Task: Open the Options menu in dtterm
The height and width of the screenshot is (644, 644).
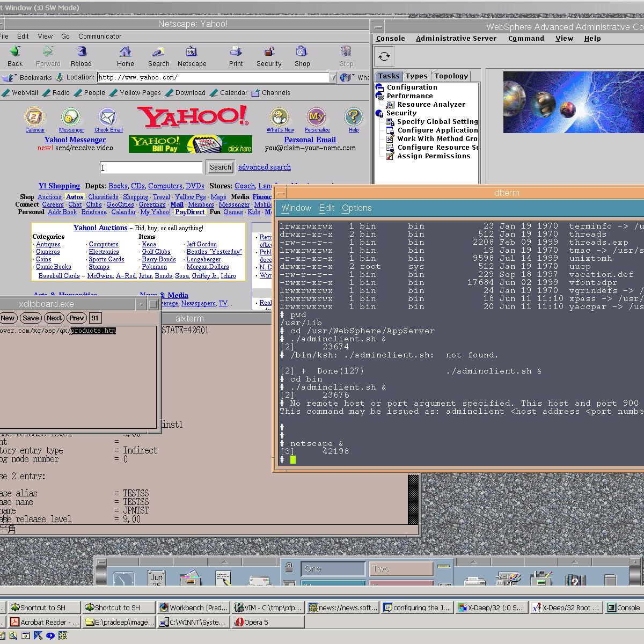Action: point(357,208)
